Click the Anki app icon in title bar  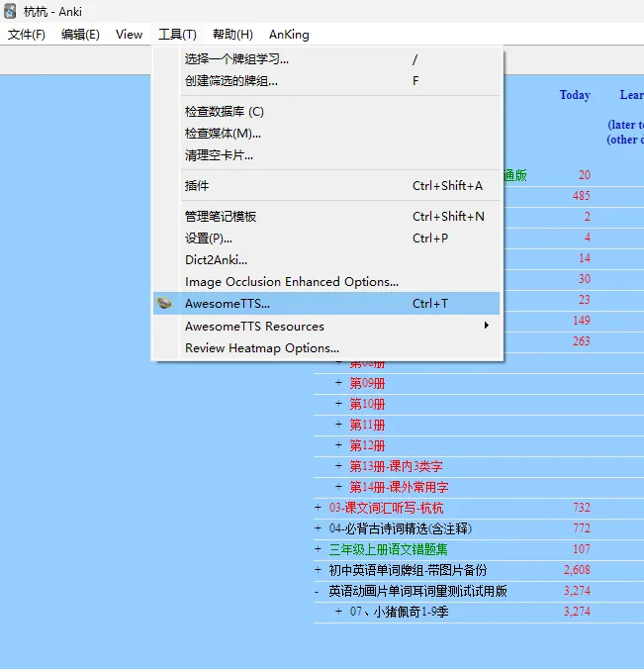click(10, 11)
